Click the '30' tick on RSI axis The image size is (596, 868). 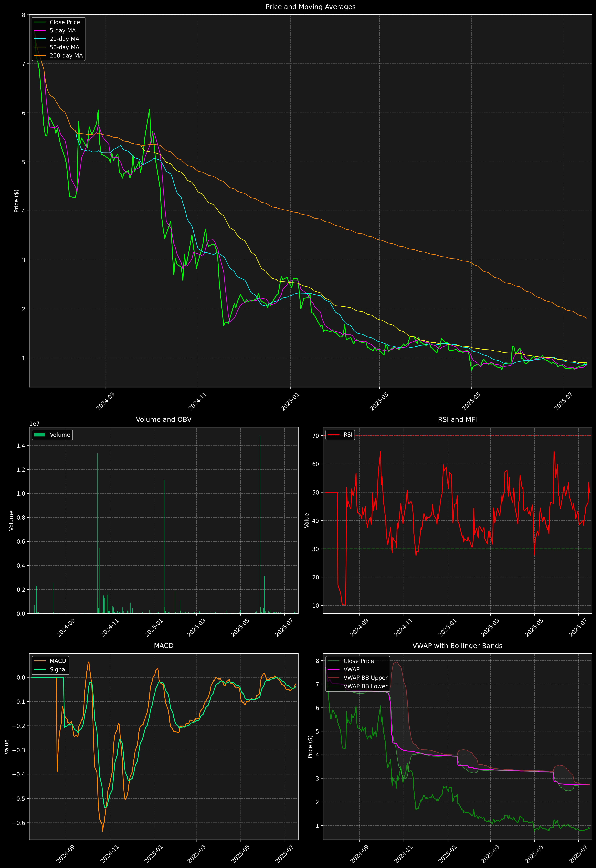click(x=316, y=549)
